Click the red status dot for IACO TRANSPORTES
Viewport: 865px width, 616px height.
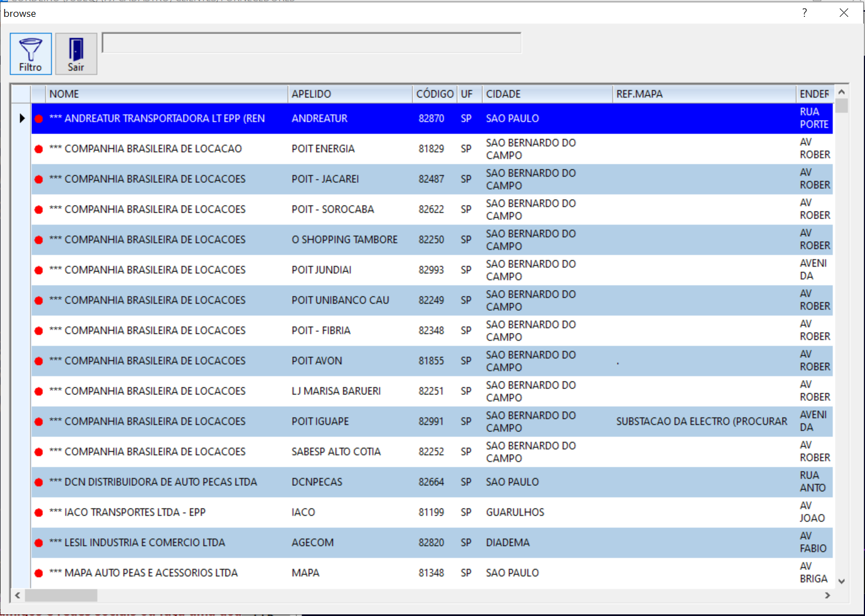(39, 513)
